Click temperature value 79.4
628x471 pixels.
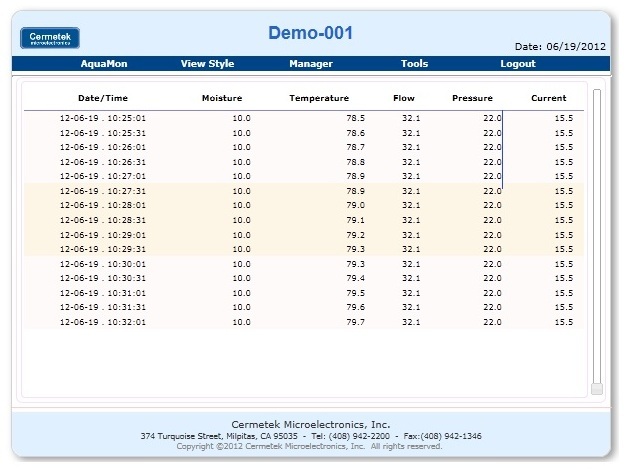pyautogui.click(x=356, y=279)
